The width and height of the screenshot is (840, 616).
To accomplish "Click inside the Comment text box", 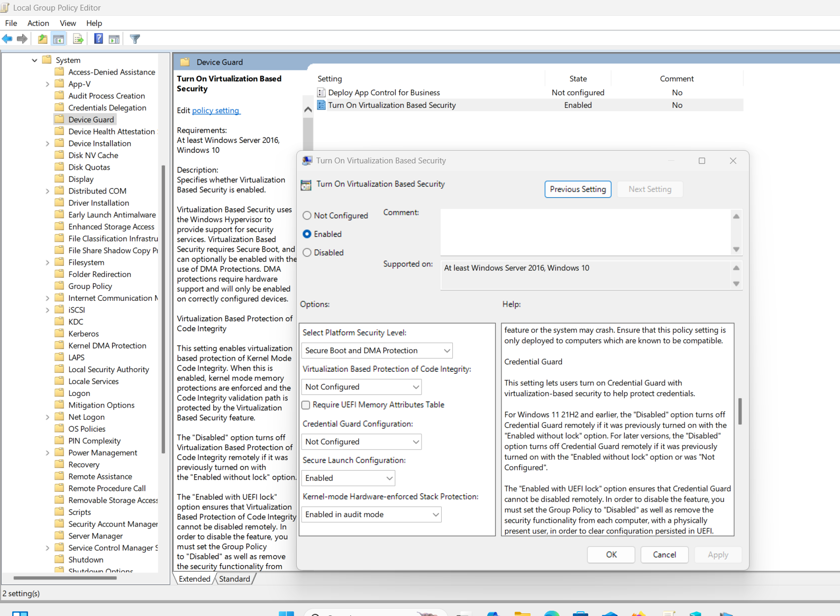I will (585, 232).
